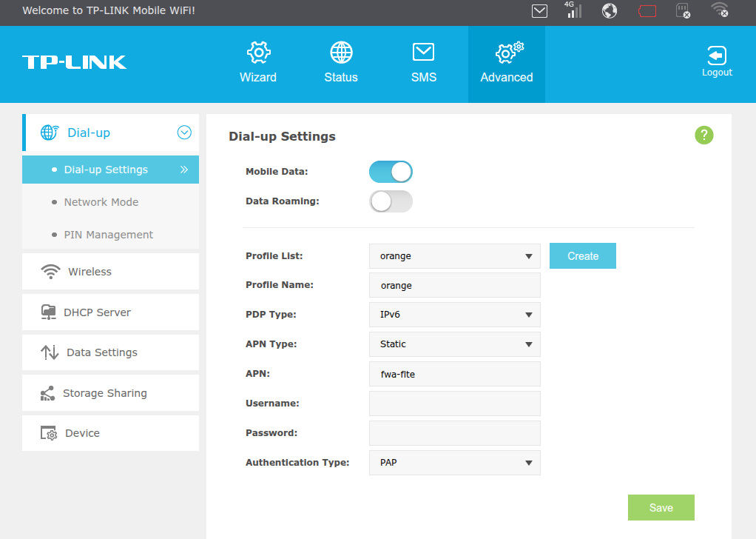Click into the Username field
Screen dimensions: 756x539
[x=455, y=404]
